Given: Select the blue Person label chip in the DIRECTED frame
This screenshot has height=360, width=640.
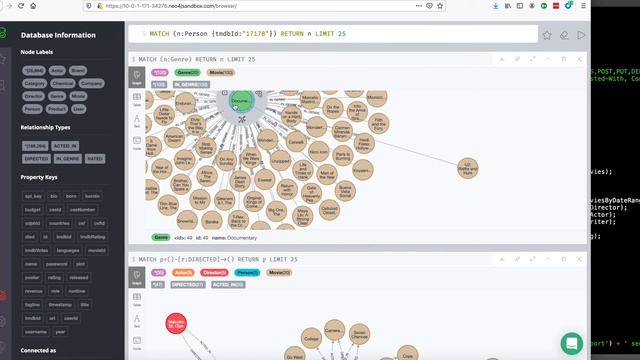Looking at the screenshot, I should click(247, 273).
